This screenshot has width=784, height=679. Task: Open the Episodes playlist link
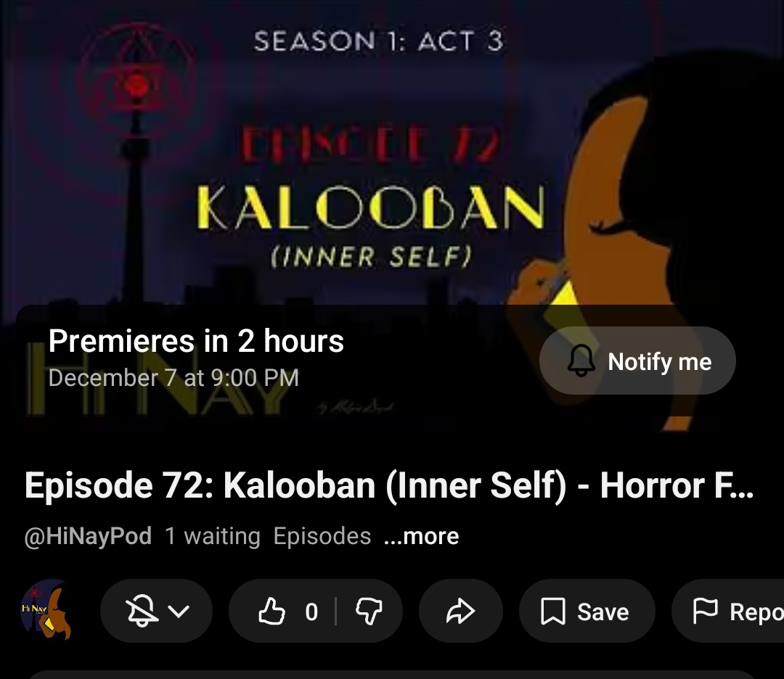tap(322, 536)
